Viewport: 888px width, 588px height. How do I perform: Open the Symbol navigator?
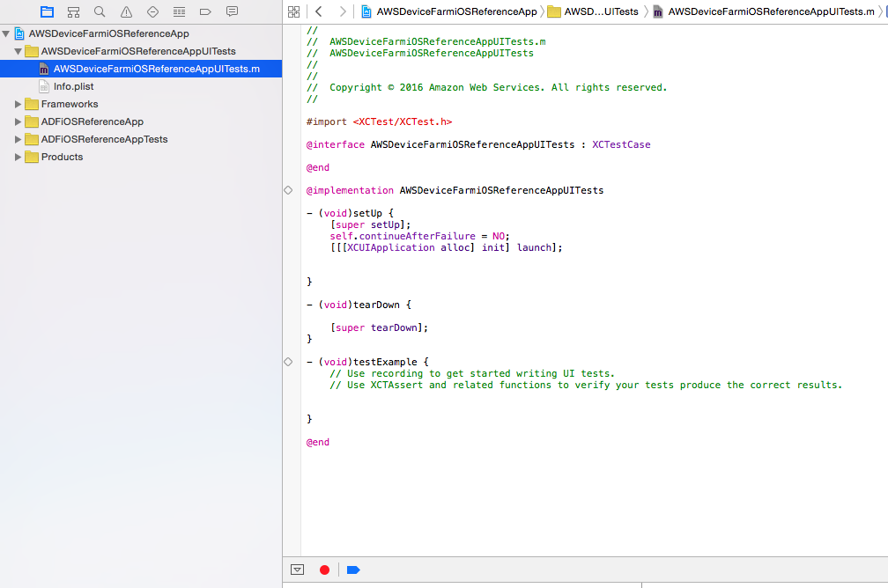pos(73,11)
